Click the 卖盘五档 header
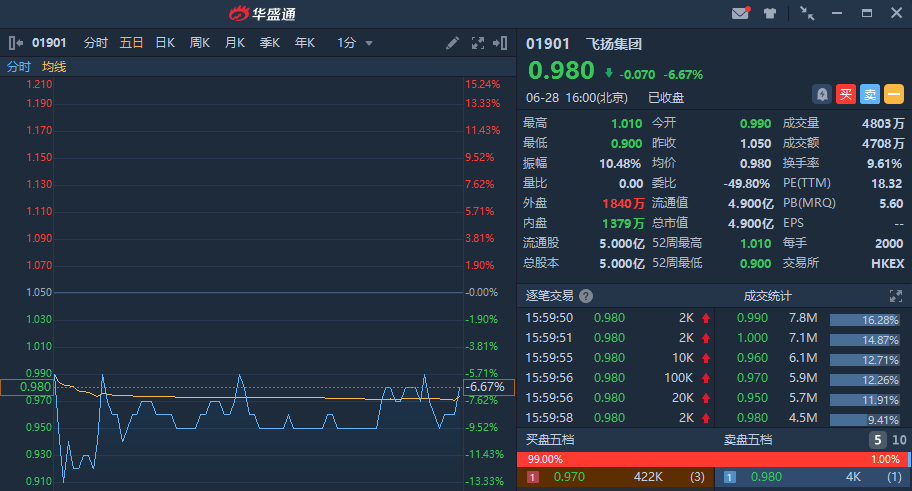 pyautogui.click(x=747, y=440)
